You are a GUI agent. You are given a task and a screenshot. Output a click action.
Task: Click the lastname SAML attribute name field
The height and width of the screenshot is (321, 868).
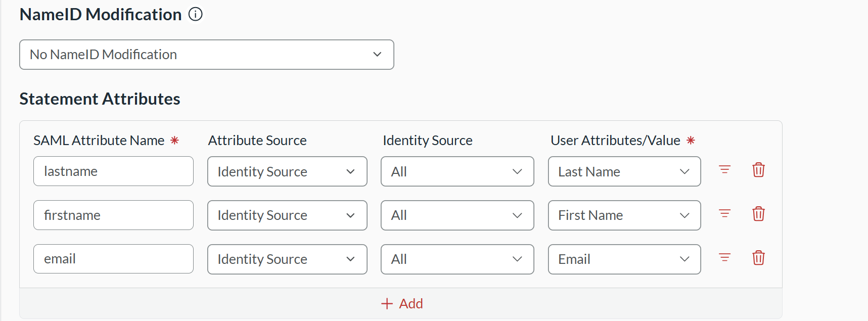113,171
